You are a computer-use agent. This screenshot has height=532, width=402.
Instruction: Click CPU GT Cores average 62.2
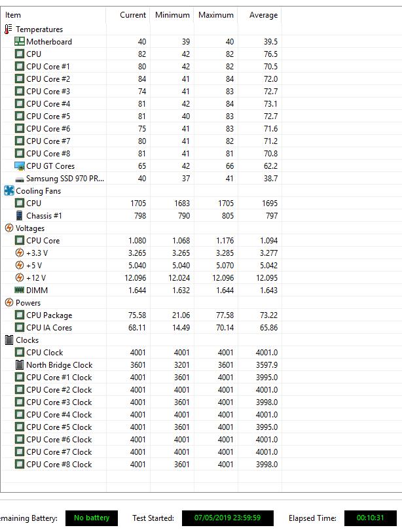270,166
